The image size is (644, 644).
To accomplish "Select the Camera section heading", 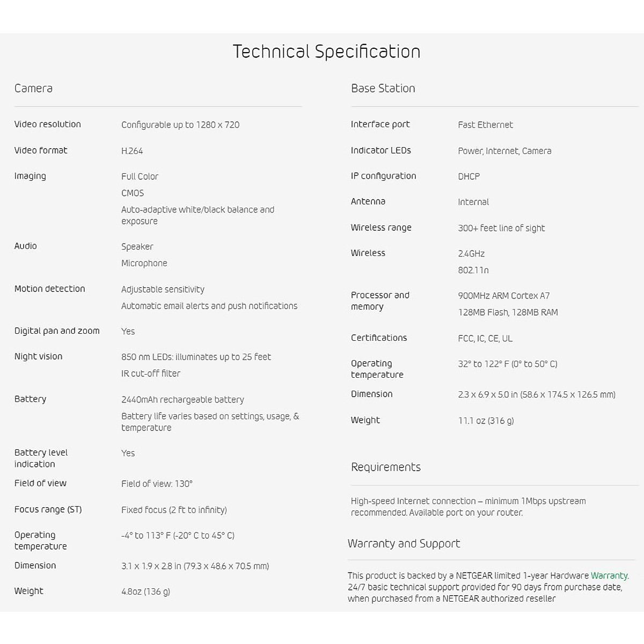I will pos(33,89).
